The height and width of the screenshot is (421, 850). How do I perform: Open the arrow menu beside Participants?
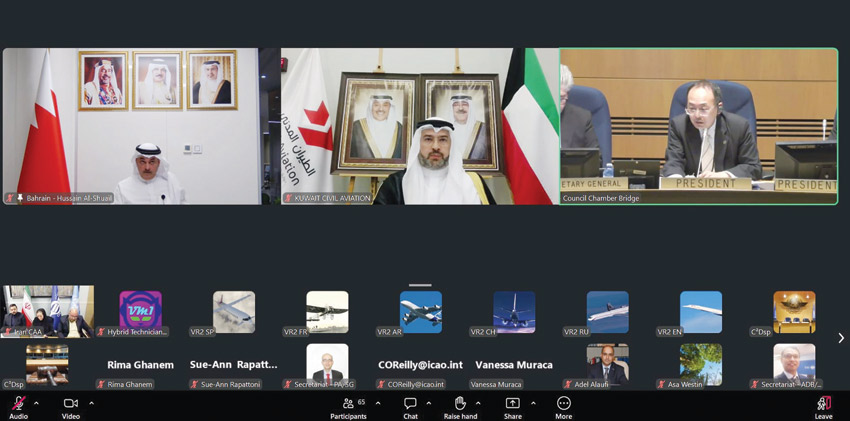377,403
